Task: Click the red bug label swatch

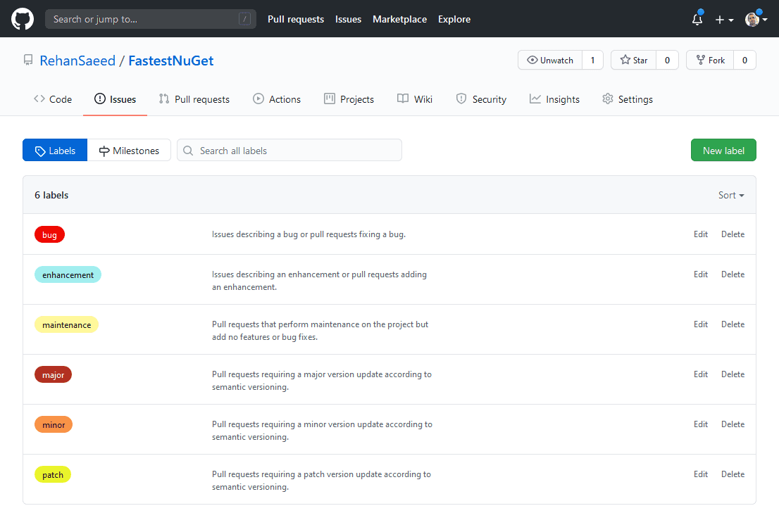Action: [49, 235]
